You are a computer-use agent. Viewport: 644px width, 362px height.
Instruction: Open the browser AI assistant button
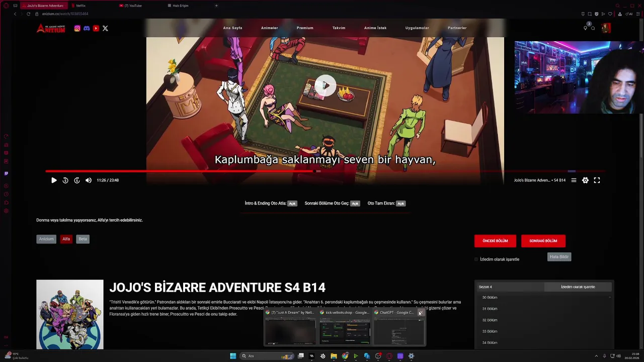point(629,14)
